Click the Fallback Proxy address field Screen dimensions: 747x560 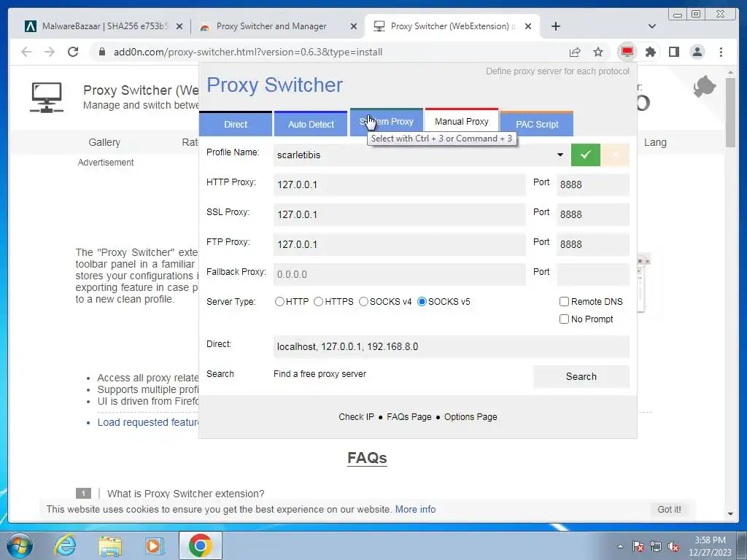(399, 274)
